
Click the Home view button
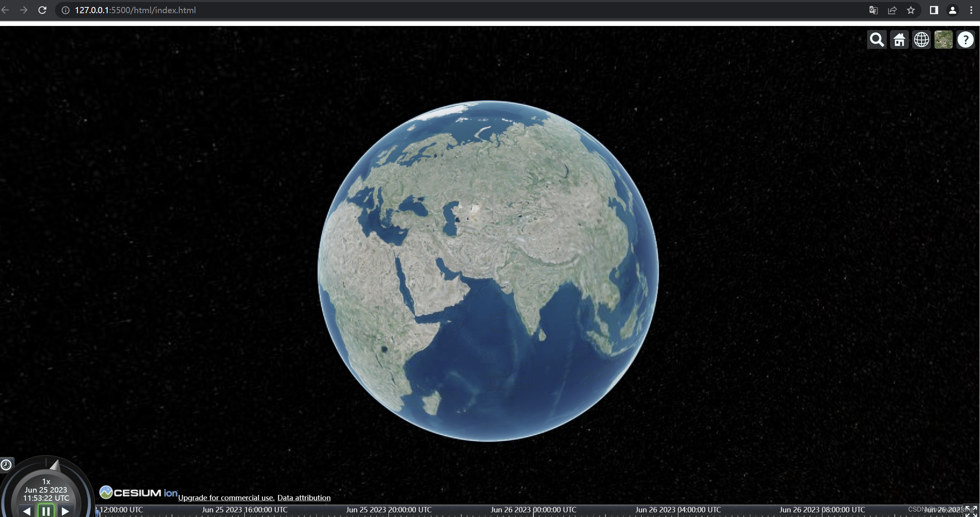coord(899,40)
